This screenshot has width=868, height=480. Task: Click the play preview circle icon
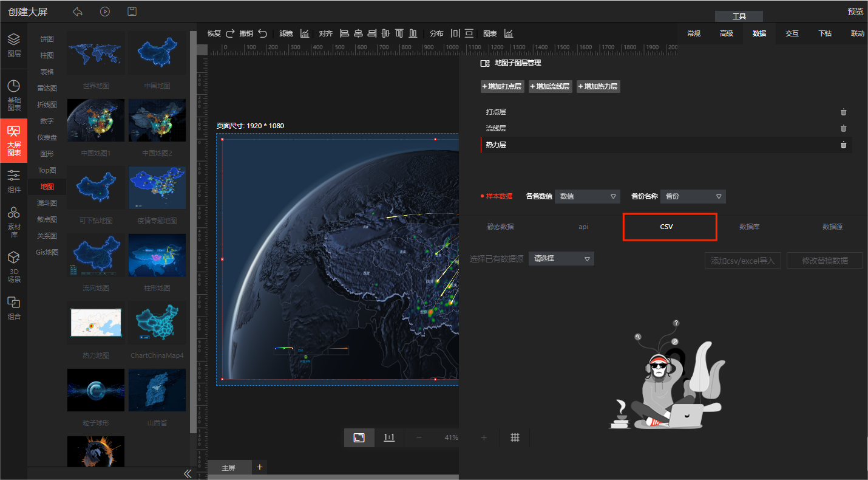click(105, 12)
